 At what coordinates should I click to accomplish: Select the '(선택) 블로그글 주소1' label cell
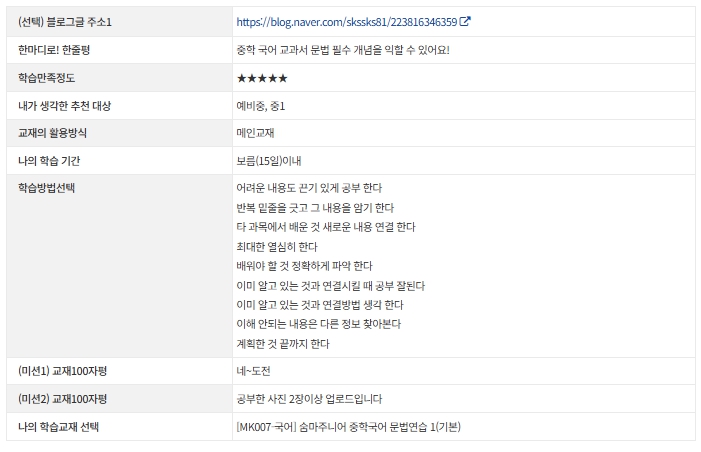tap(65, 21)
